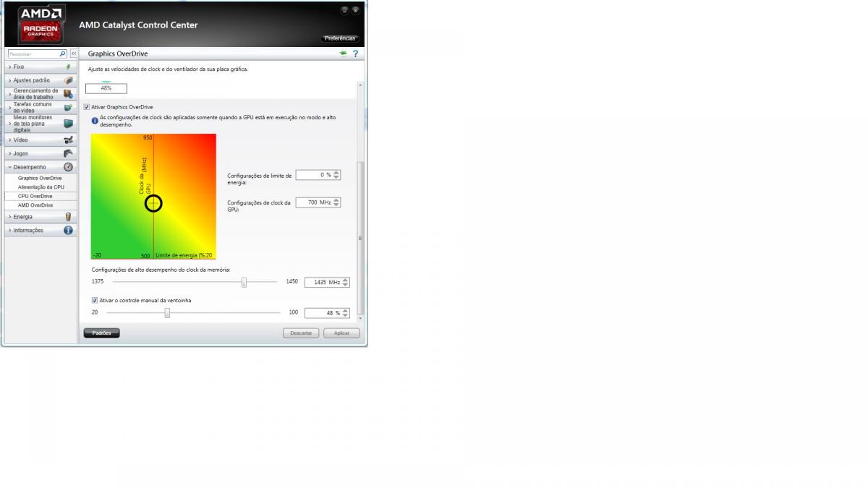Expand Tarefas comuns ao vídeo
Viewport: 868px width, 488px height.
tap(40, 107)
